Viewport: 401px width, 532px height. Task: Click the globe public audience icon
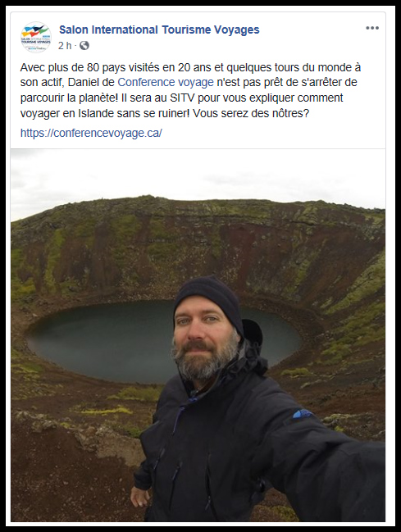(84, 45)
